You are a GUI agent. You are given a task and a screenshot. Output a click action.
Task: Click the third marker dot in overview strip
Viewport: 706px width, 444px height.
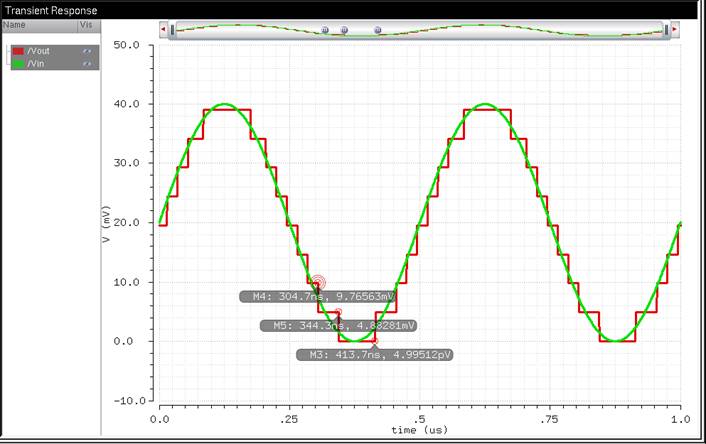click(378, 30)
